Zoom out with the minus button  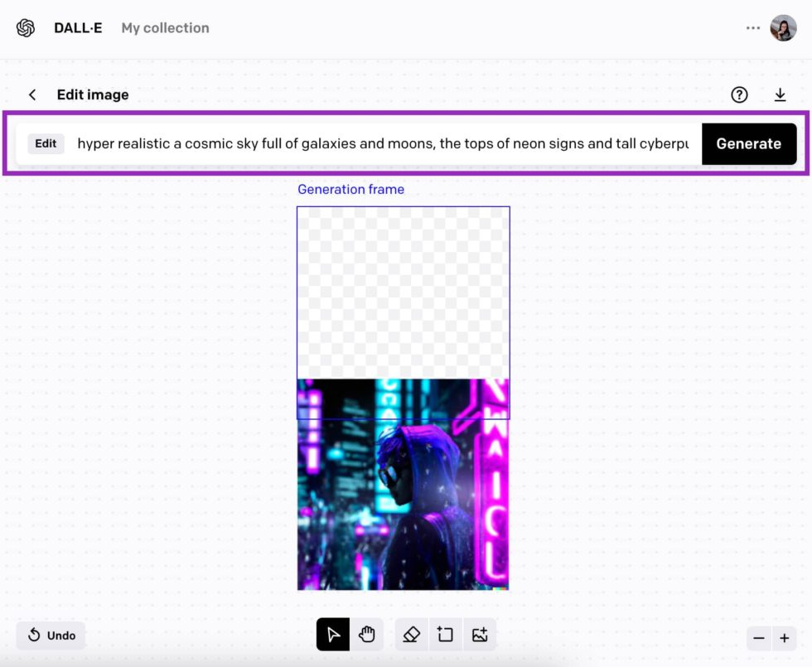pos(759,638)
